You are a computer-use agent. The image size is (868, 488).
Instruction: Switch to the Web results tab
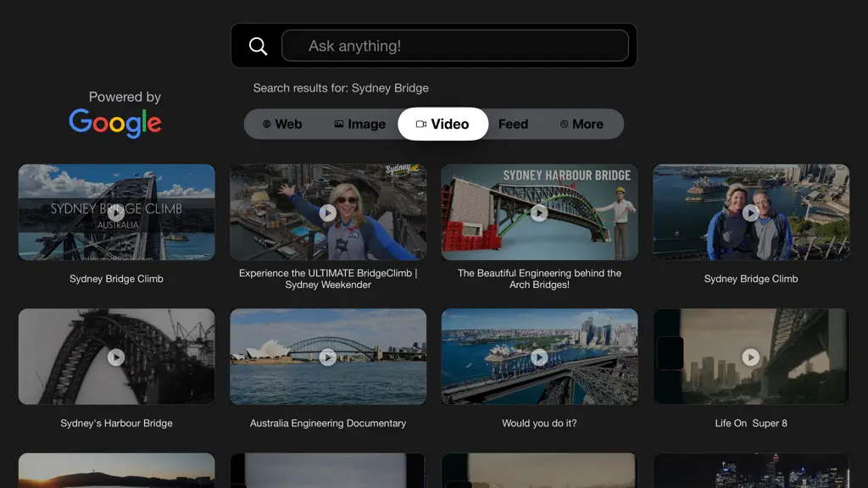282,124
